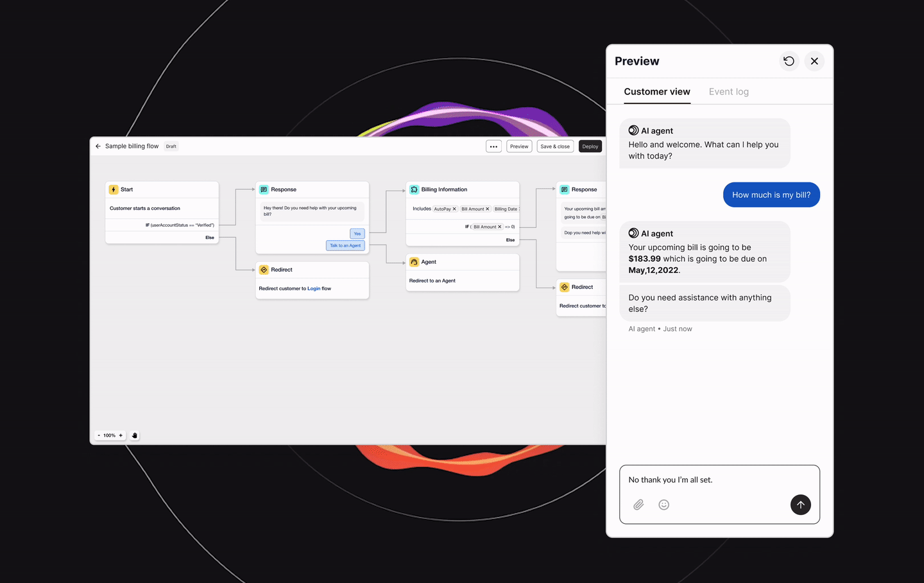Send the message with the arrow button
This screenshot has width=924, height=583.
coord(801,505)
